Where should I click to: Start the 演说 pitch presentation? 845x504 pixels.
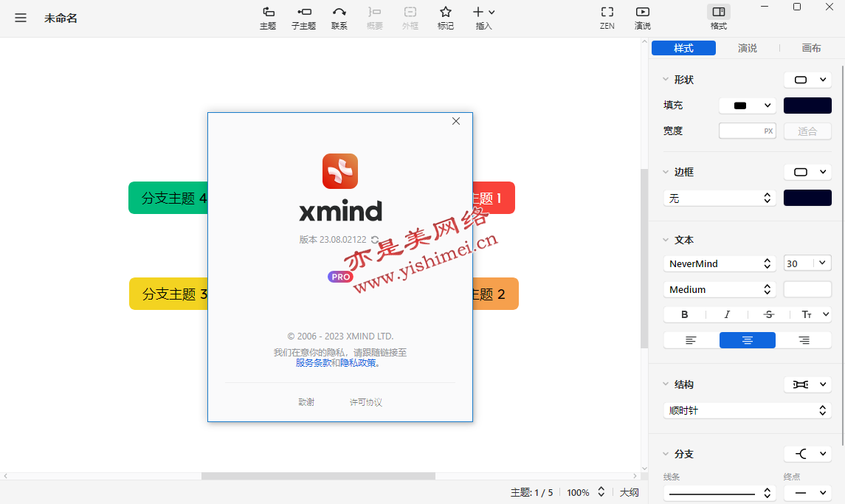point(642,18)
